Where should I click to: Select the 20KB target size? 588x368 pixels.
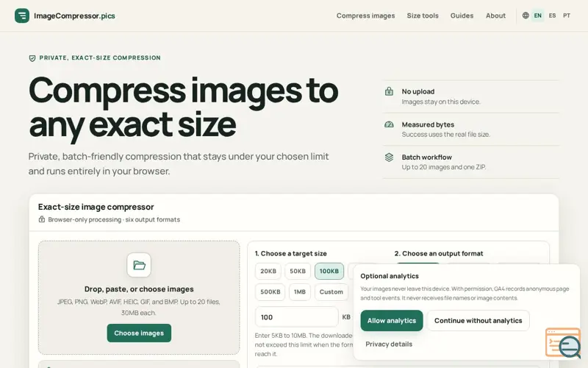[268, 271]
